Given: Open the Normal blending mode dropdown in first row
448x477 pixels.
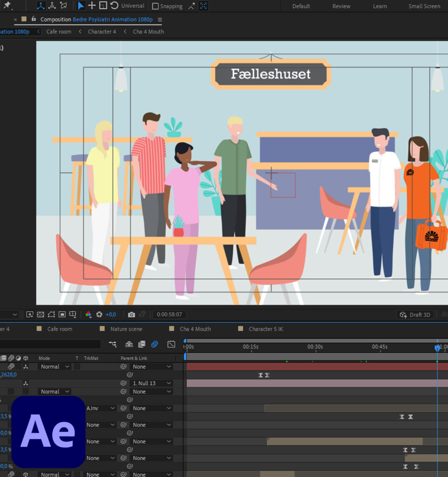Looking at the screenshot, I should 54,367.
